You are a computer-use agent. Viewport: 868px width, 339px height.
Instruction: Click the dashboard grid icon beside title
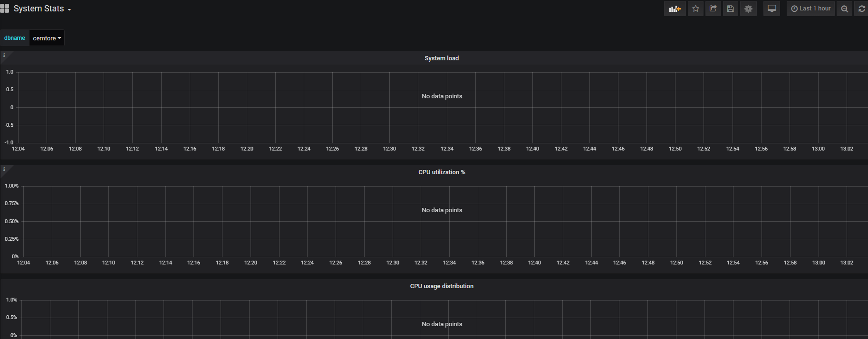pos(5,9)
